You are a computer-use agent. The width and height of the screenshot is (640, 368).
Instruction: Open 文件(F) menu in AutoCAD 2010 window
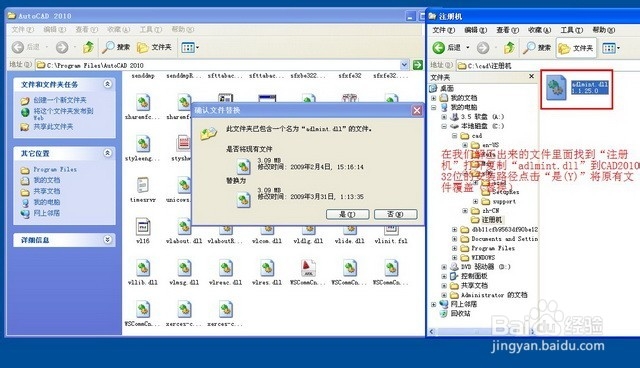(22, 29)
